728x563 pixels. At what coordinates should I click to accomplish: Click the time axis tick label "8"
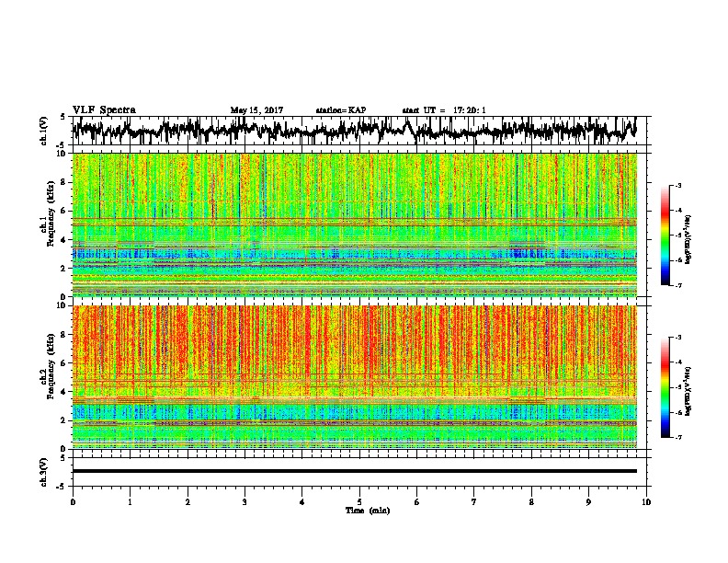pyautogui.click(x=531, y=502)
